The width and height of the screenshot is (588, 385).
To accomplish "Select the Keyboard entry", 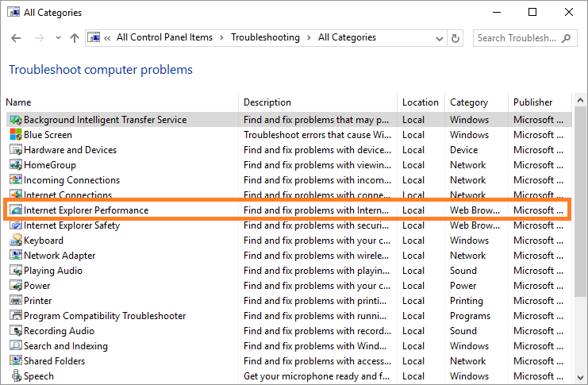I will point(44,241).
